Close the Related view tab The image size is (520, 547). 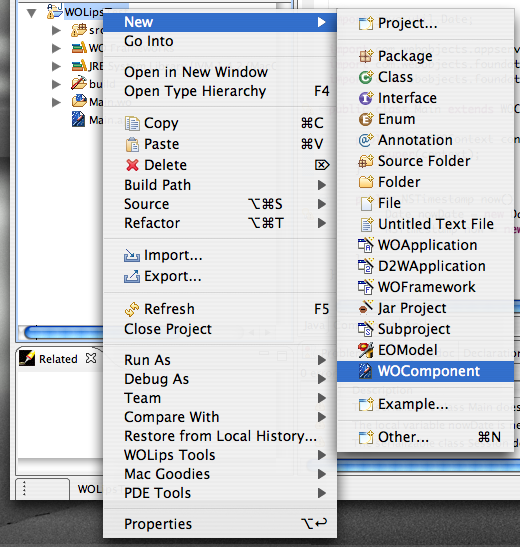[x=91, y=358]
